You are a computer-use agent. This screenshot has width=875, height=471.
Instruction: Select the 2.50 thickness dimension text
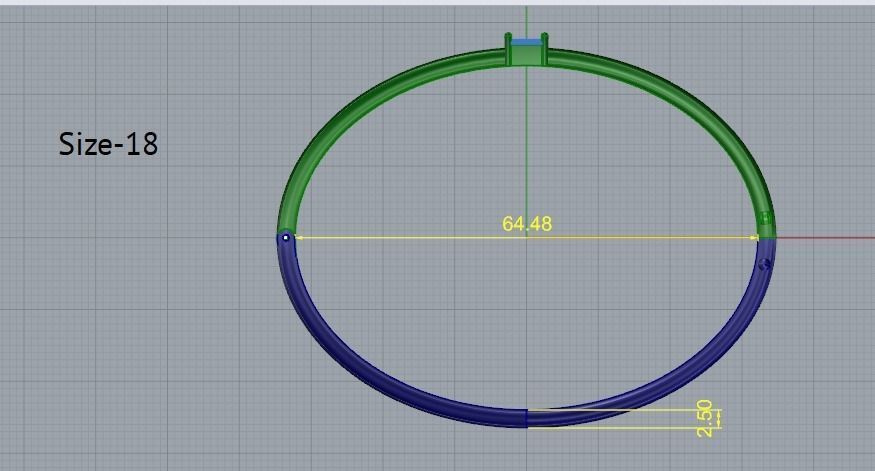704,419
